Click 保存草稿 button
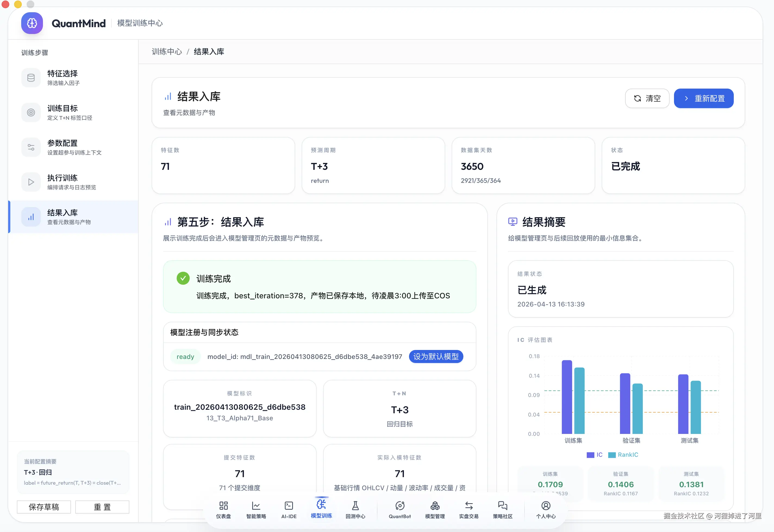 44,507
